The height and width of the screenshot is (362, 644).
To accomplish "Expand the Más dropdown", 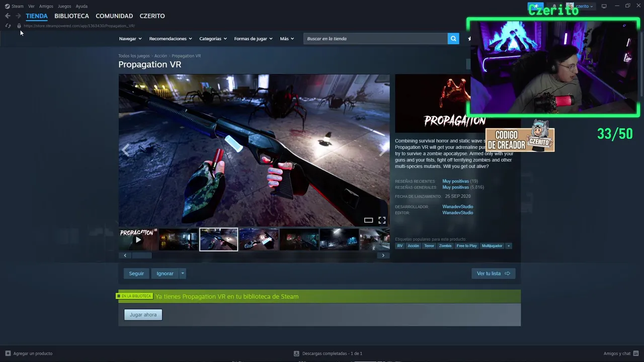I will tap(287, 39).
